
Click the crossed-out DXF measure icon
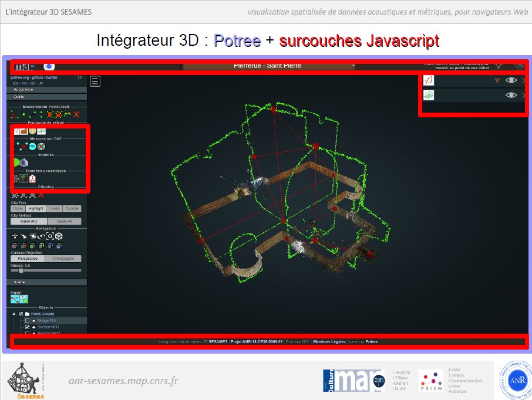[41, 147]
